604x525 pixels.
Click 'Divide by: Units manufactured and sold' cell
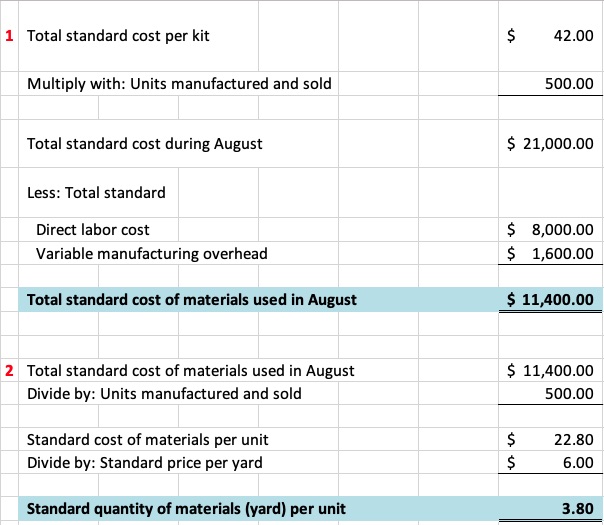(164, 393)
